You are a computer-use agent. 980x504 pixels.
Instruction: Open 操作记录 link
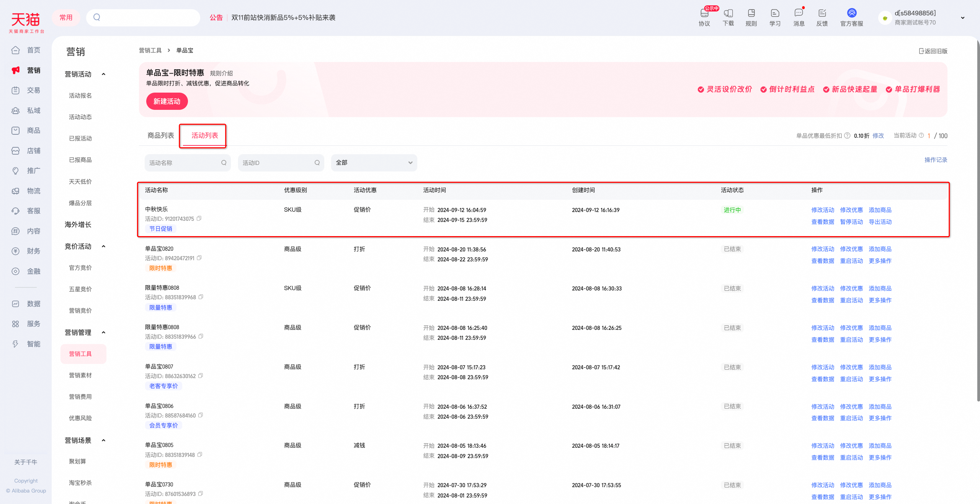[x=936, y=160]
